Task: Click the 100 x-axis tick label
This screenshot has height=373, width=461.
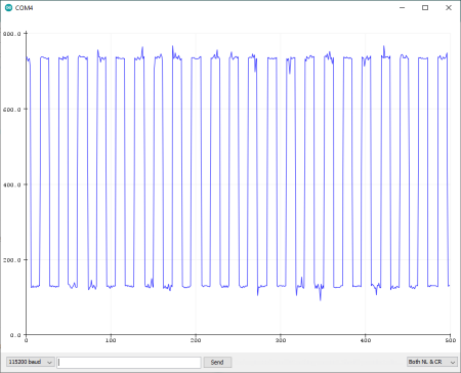Action: (x=111, y=340)
